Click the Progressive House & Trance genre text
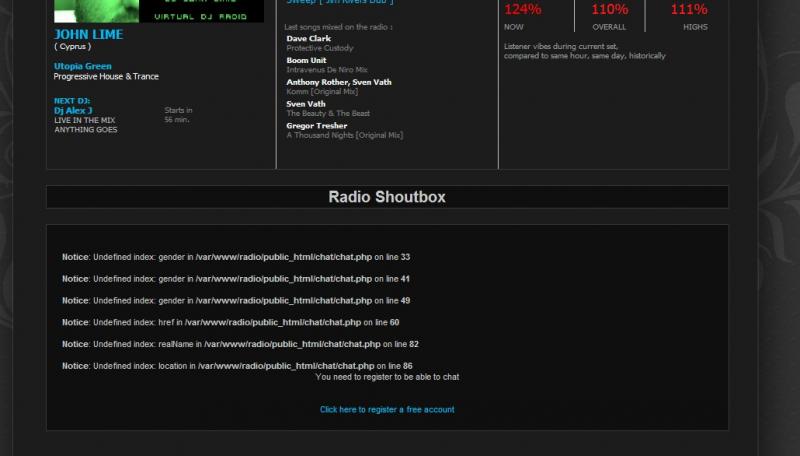The height and width of the screenshot is (456, 800). click(106, 77)
